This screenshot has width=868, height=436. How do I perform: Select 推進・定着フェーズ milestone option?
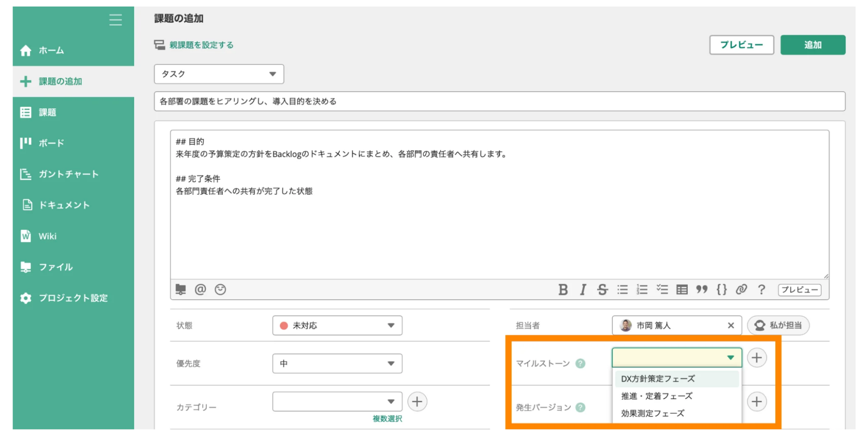[x=677, y=396]
